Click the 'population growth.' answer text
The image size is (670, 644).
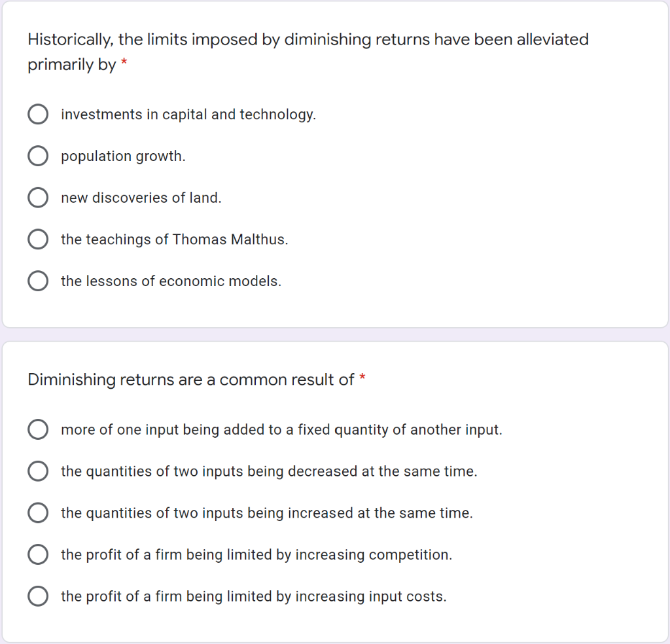coord(123,156)
